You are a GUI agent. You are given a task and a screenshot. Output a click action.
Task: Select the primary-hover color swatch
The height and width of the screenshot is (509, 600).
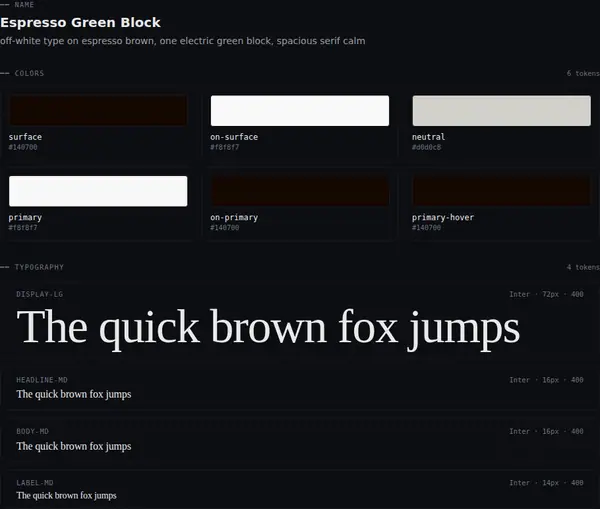pos(501,191)
